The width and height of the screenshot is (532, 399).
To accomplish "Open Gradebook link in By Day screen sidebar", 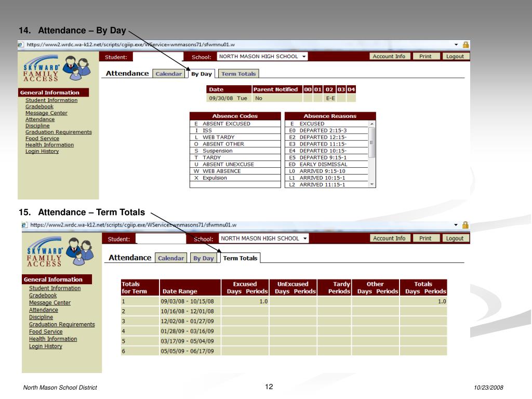I will click(x=39, y=107).
